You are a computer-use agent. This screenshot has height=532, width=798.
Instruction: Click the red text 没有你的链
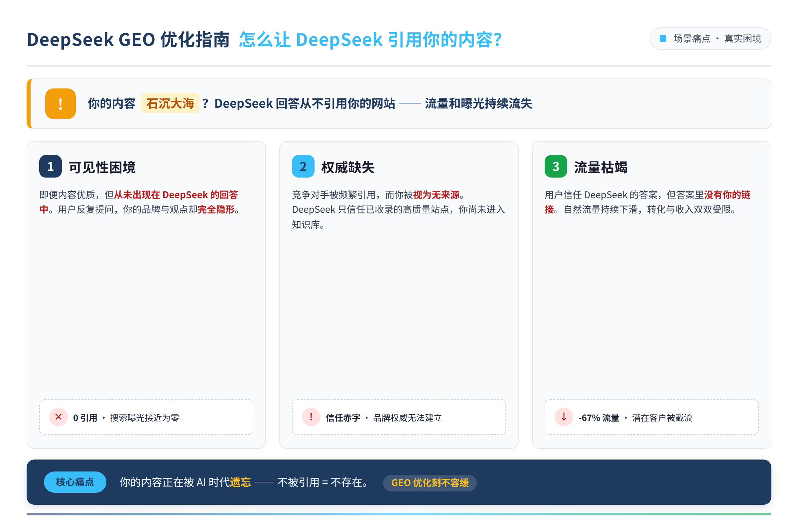pos(727,195)
